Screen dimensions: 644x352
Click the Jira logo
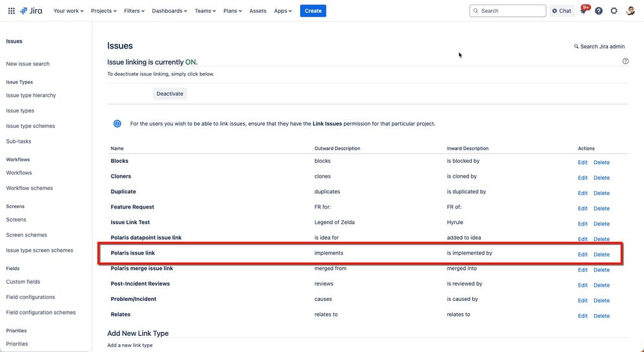31,11
